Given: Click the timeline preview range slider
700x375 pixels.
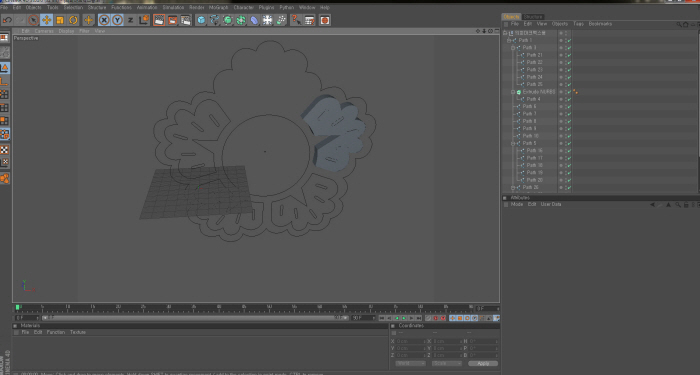Looking at the screenshot, I should pos(195,318).
